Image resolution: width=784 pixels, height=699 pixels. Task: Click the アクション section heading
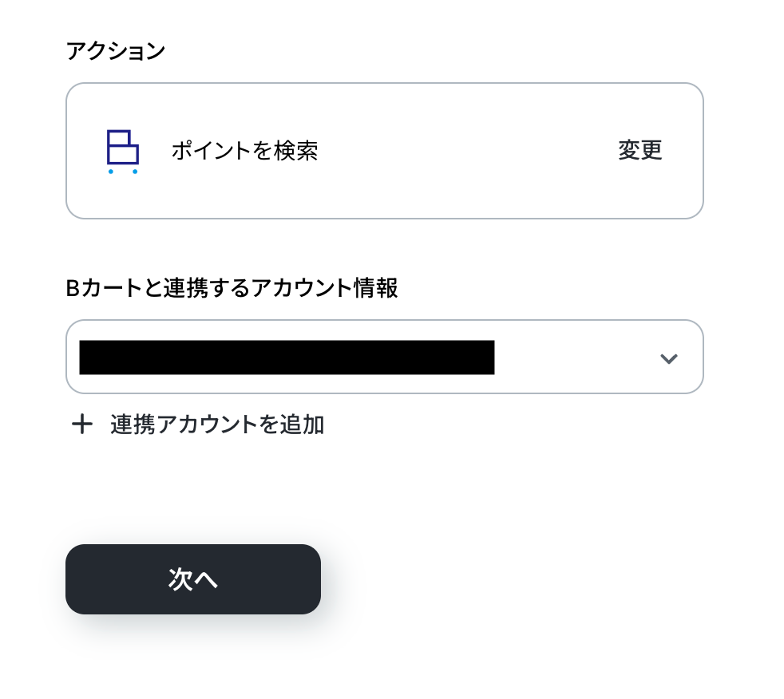pyautogui.click(x=116, y=51)
